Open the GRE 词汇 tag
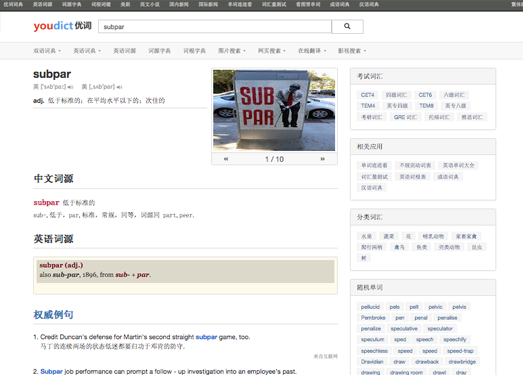 click(x=405, y=117)
